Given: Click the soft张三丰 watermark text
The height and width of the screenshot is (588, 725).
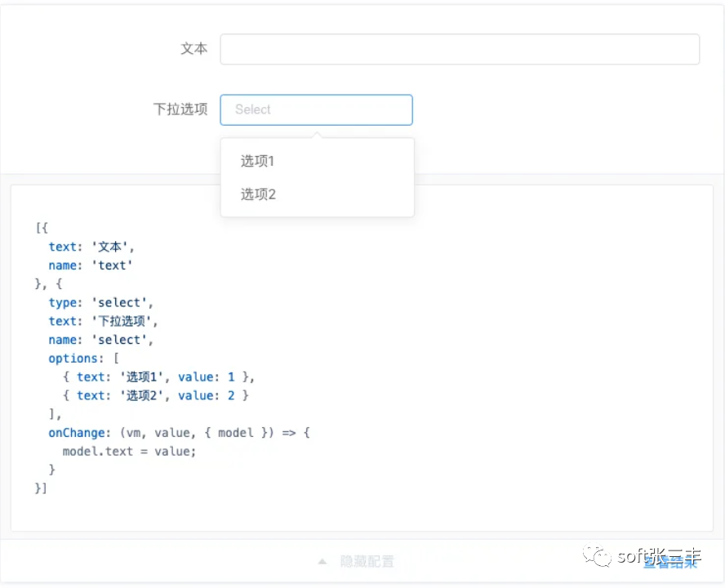Looking at the screenshot, I should (x=658, y=557).
